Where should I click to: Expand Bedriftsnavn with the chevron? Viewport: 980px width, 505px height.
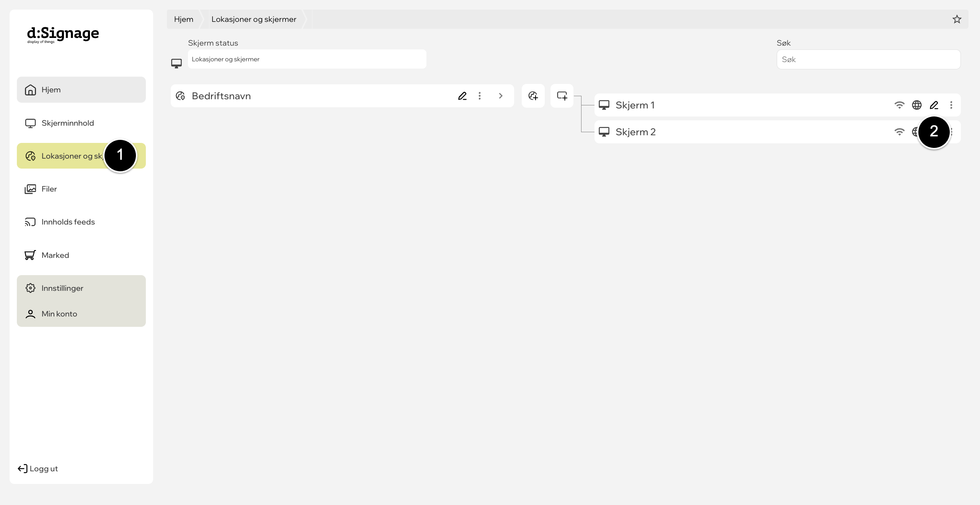point(501,96)
